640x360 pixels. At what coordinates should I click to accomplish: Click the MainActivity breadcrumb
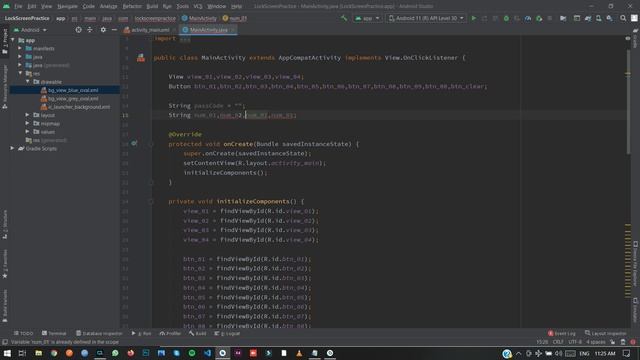coord(199,18)
